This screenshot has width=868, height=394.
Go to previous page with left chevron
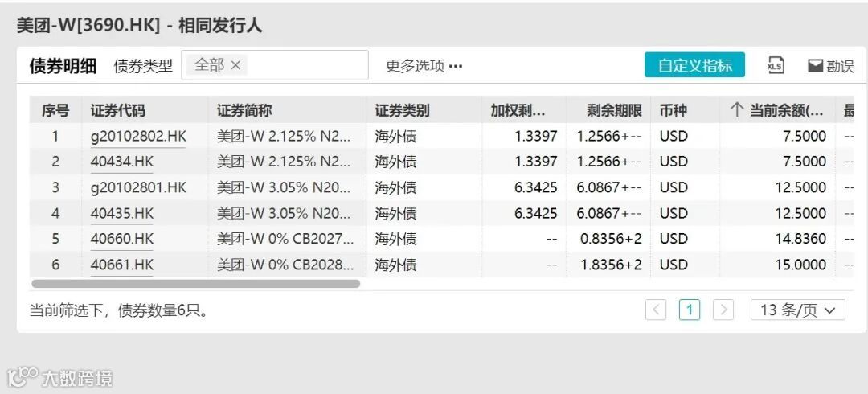tap(656, 310)
